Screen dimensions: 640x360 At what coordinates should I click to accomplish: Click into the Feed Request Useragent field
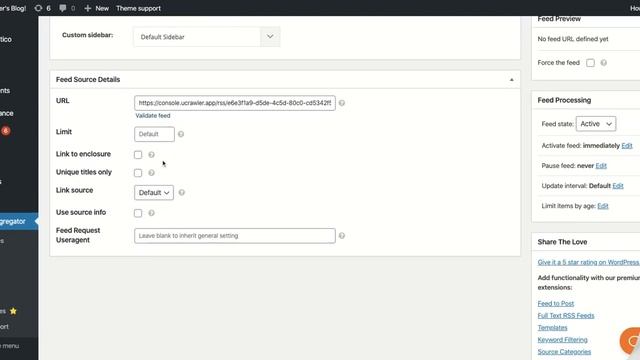(235, 236)
